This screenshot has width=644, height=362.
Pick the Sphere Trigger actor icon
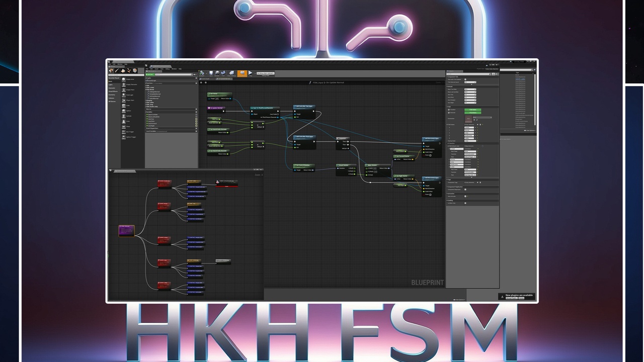(x=124, y=137)
